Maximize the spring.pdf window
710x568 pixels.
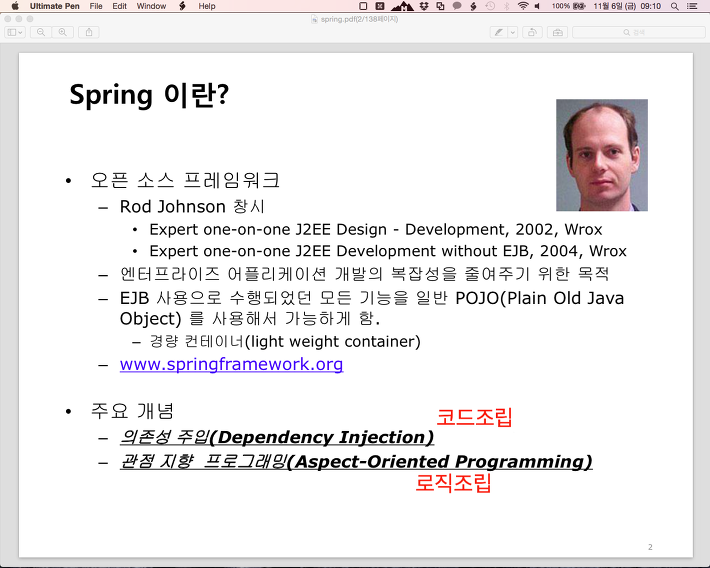pos(30,19)
